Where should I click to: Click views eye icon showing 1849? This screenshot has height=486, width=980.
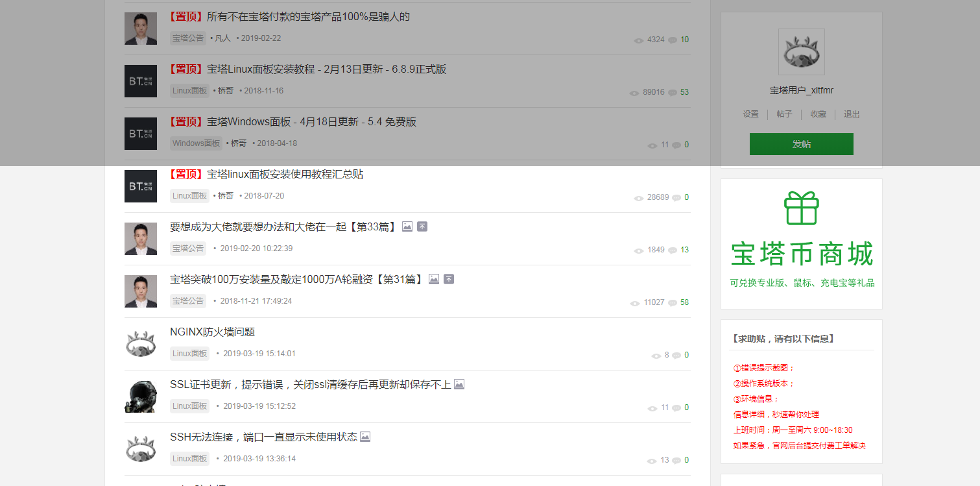(x=639, y=250)
